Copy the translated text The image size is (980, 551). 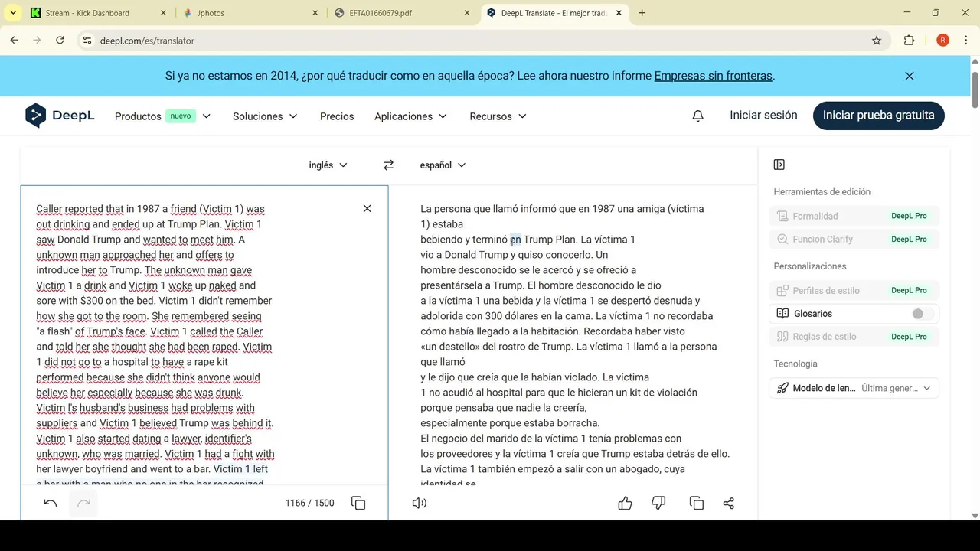click(x=696, y=503)
